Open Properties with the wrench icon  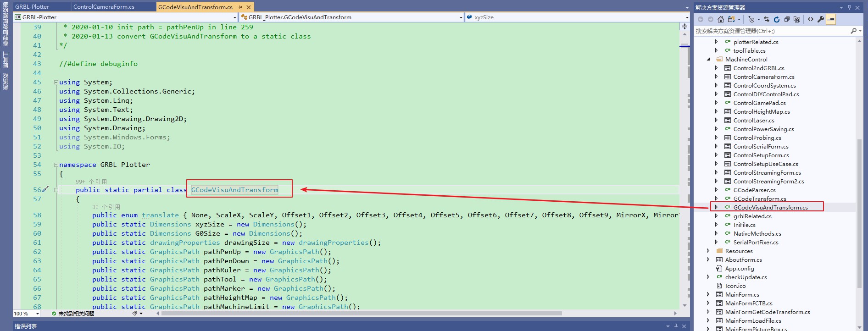click(x=821, y=19)
